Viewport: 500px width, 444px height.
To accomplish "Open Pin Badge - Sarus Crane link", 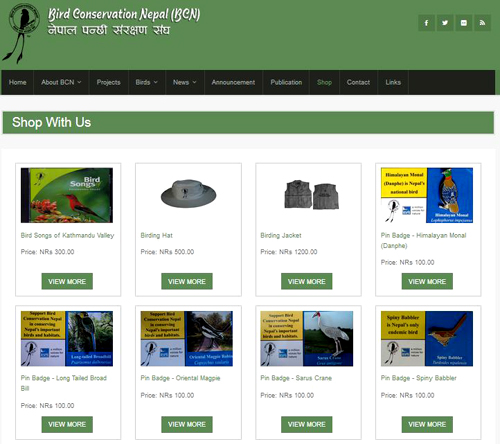I will point(296,378).
